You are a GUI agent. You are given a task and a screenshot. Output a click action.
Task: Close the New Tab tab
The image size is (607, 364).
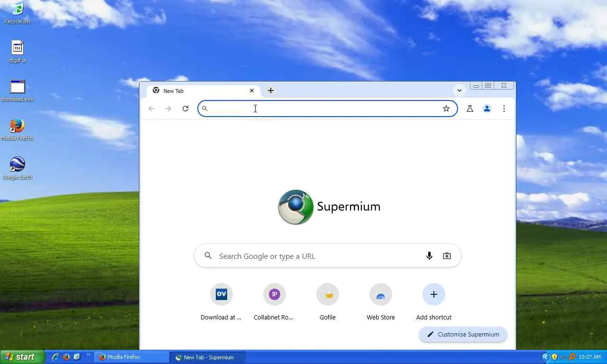click(252, 91)
